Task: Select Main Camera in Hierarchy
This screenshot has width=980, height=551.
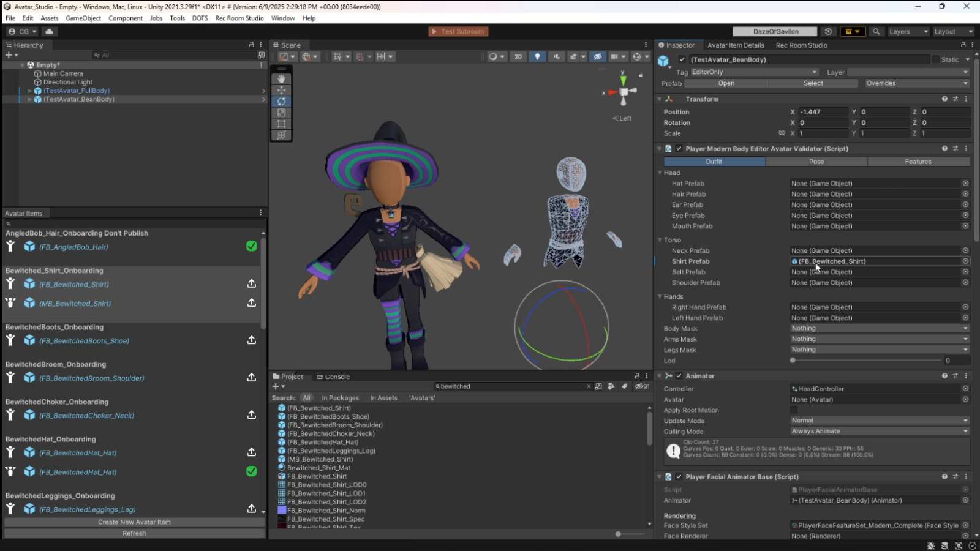Action: coord(62,73)
